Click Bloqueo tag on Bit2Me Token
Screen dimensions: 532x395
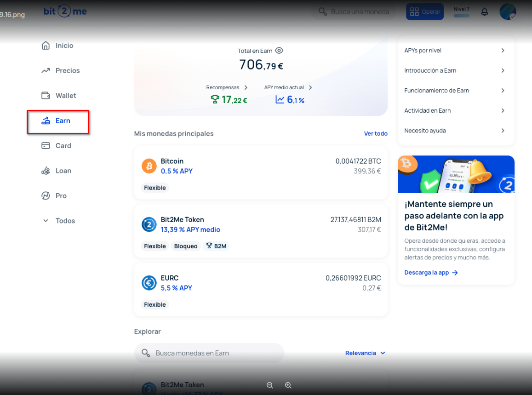click(x=186, y=246)
